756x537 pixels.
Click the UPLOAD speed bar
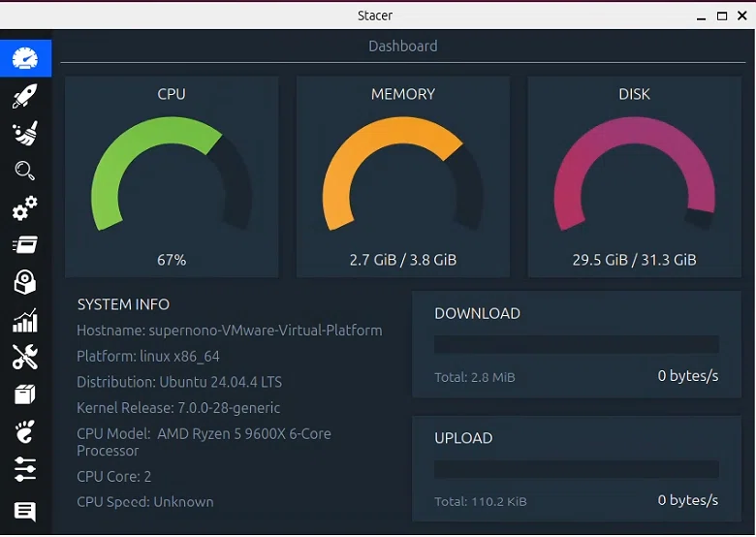pos(577,469)
